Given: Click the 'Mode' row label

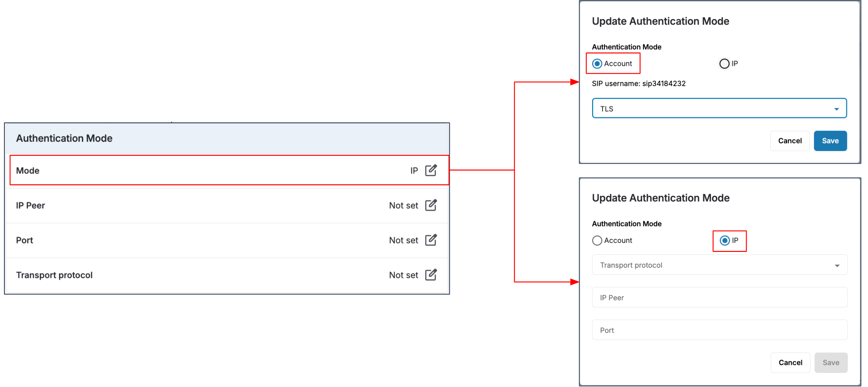Looking at the screenshot, I should 28,171.
